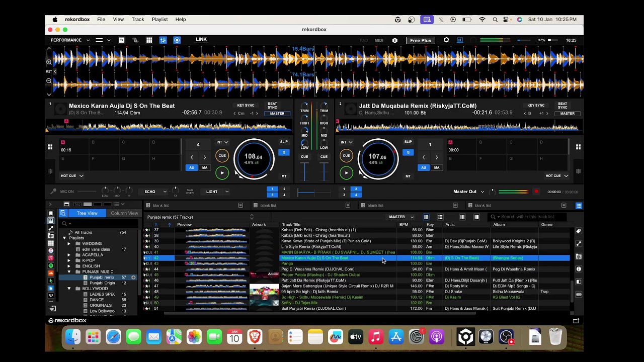Play deck 1 track
The height and width of the screenshot is (362, 644).
[x=222, y=173]
